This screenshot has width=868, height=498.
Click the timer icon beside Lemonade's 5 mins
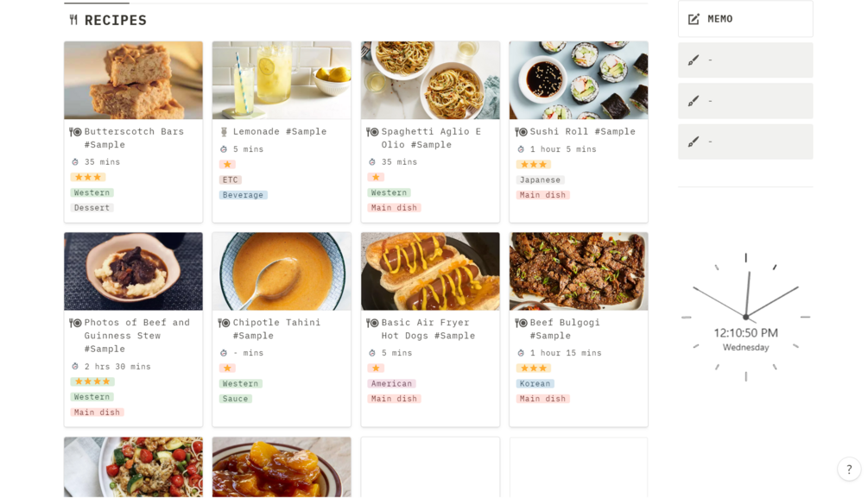(x=224, y=149)
